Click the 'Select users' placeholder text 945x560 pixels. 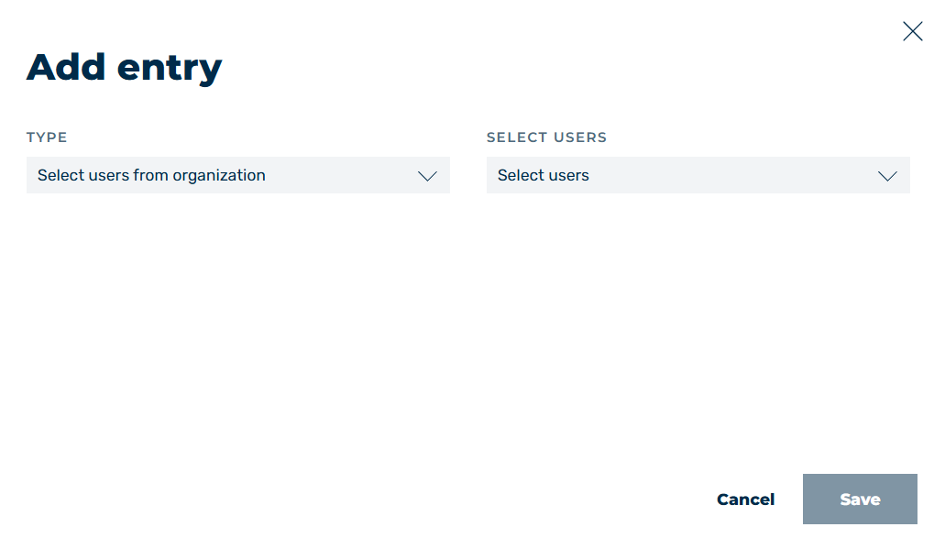[543, 175]
